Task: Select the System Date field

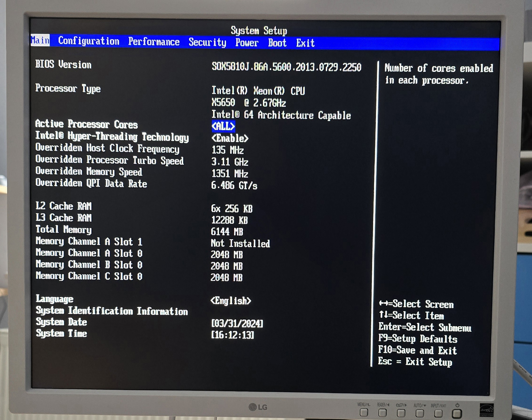Action: pyautogui.click(x=237, y=324)
